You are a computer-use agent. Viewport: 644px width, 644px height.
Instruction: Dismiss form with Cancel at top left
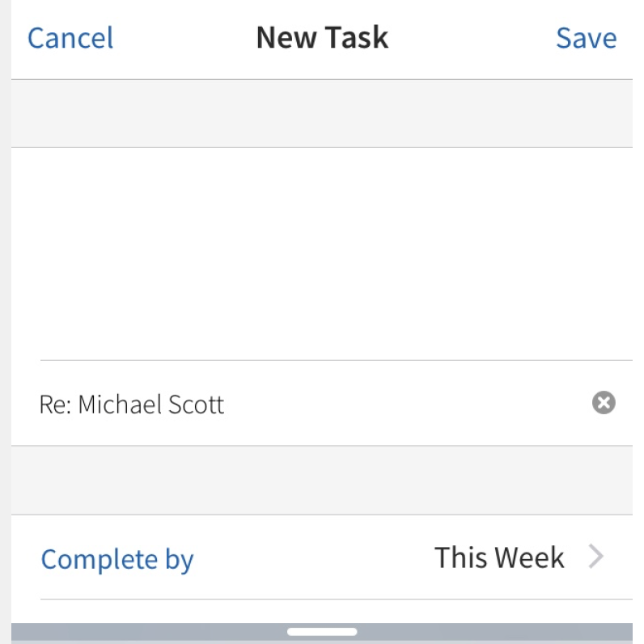click(70, 38)
